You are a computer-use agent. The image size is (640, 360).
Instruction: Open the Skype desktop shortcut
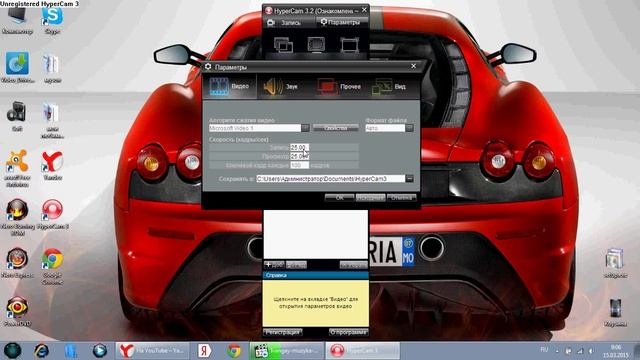52,20
